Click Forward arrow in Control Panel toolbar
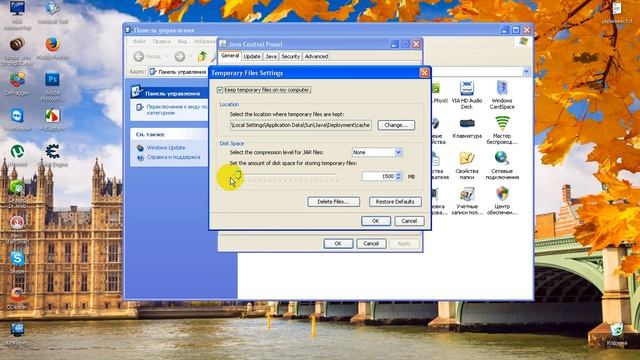Viewport: 640px width, 360px height. (180, 56)
